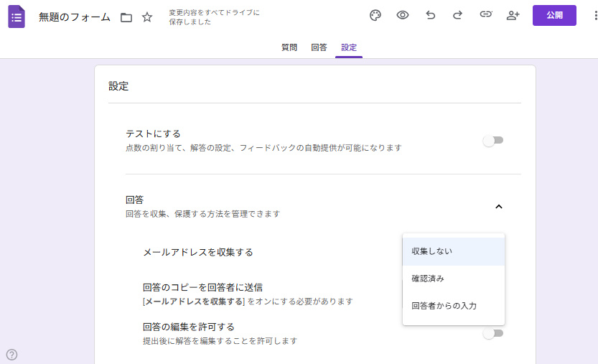This screenshot has width=598, height=364.
Task: Switch to the 質問 tab
Action: click(289, 47)
